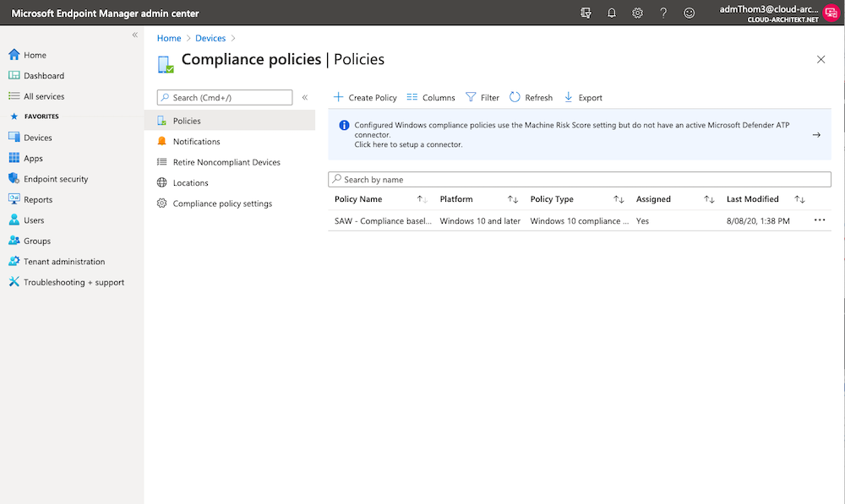Viewport: 845px width, 504px height.
Task: Open the notifications bell in the header
Action: [x=612, y=13]
